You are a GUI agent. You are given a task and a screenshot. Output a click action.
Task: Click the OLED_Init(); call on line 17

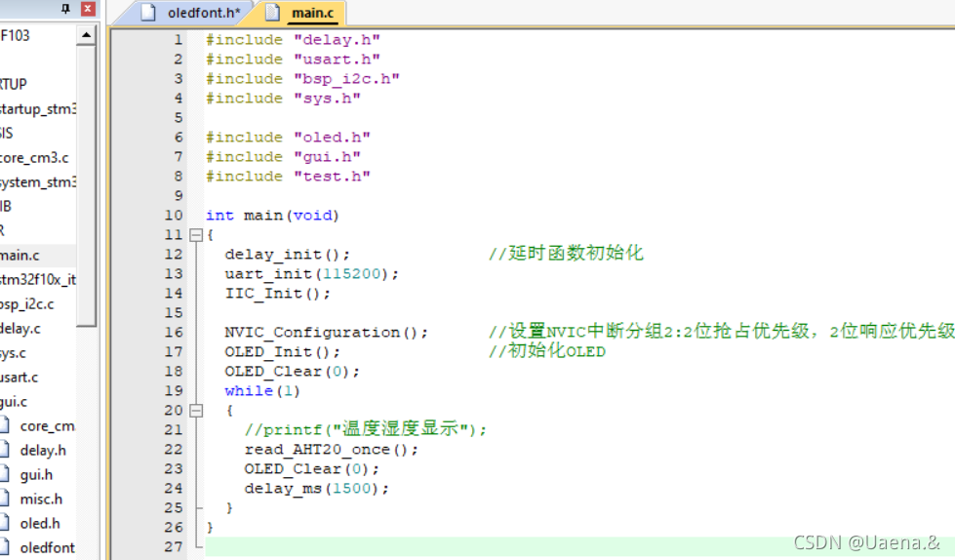coord(283,351)
